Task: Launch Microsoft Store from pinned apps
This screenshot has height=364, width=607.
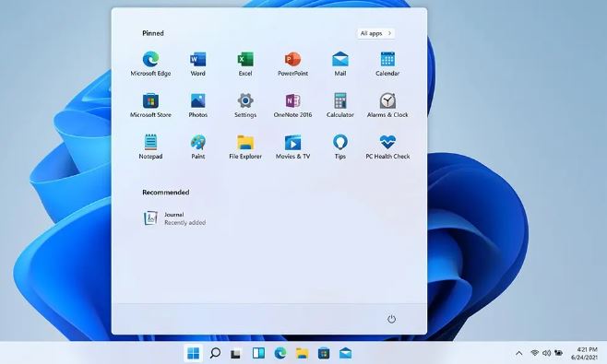Action: (x=150, y=106)
